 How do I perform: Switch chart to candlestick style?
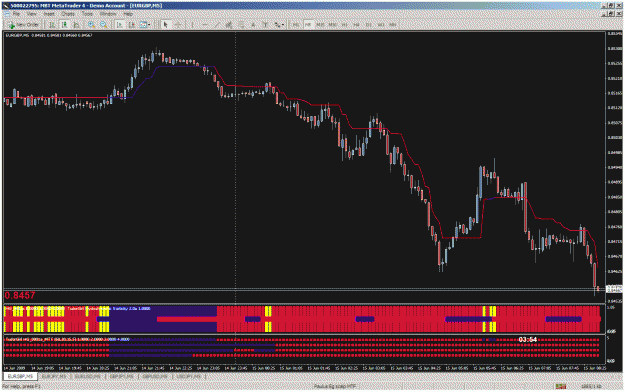[64, 25]
